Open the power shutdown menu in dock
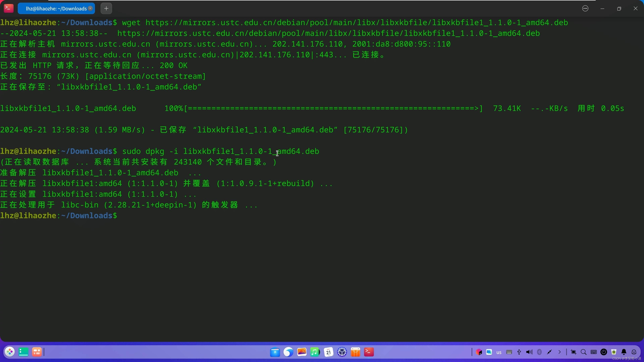The image size is (644, 362). pyautogui.click(x=604, y=352)
